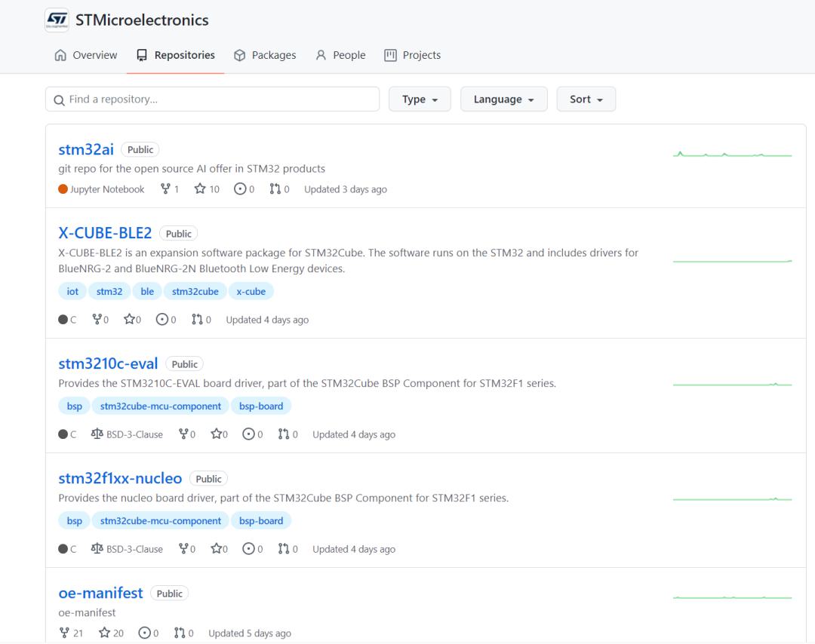This screenshot has height=644, width=815.
Task: View issues of stm3210c-eval
Action: 253,434
